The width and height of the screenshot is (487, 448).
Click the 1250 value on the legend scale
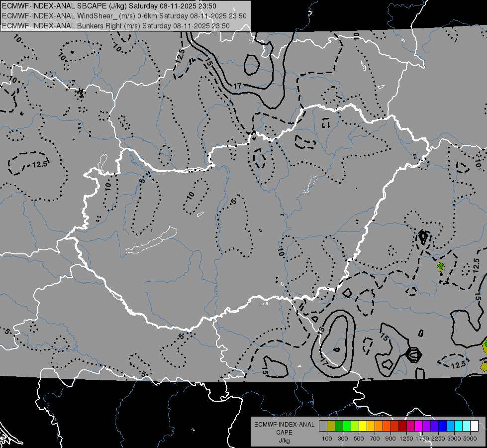pyautogui.click(x=406, y=439)
